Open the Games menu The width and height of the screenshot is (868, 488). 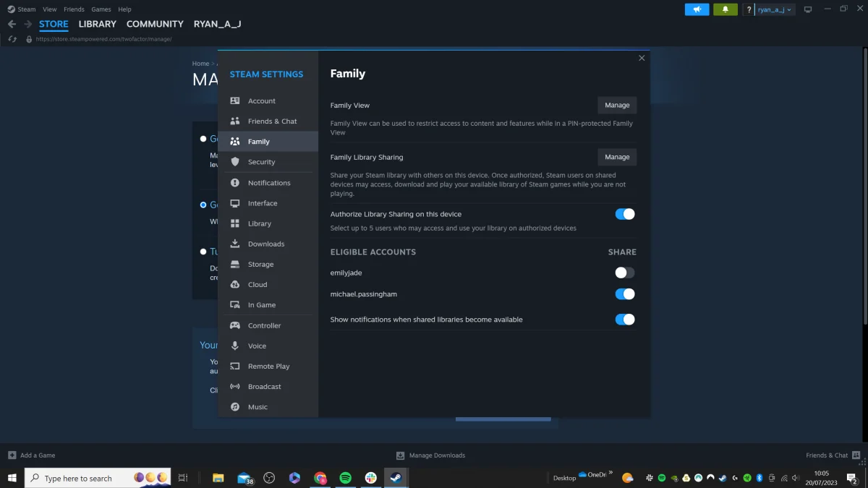101,9
